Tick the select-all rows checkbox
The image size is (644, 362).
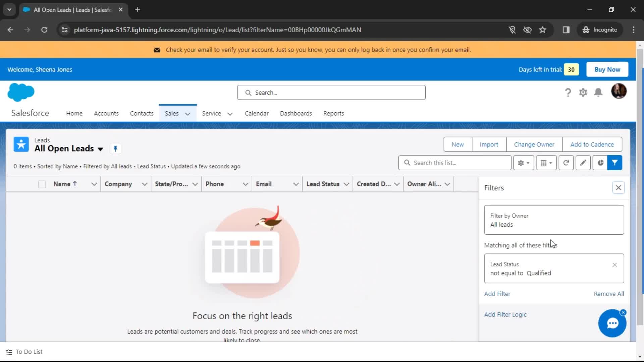coord(42,184)
